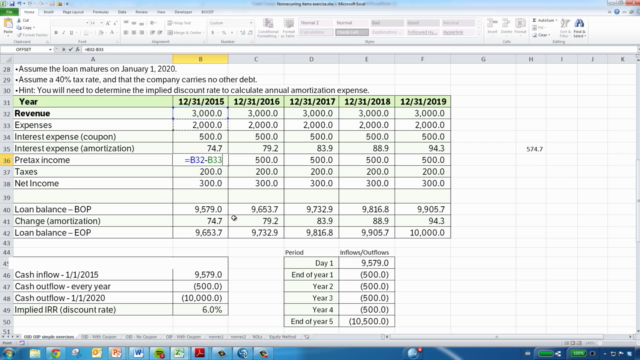640x360 pixels.
Task: Open the 'OID - With Coupon' sheet tab
Action: pos(98,337)
